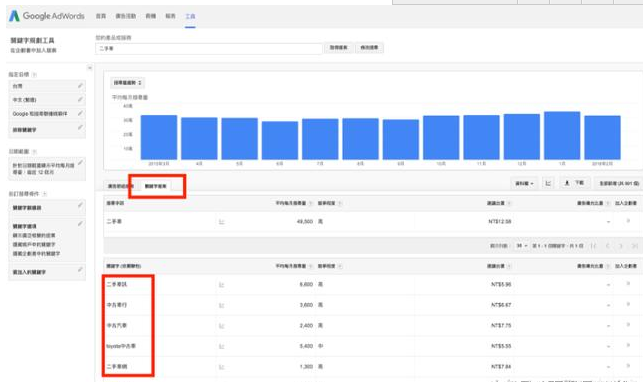
Task: Click the tallest blue bar in chart
Action: click(x=562, y=135)
